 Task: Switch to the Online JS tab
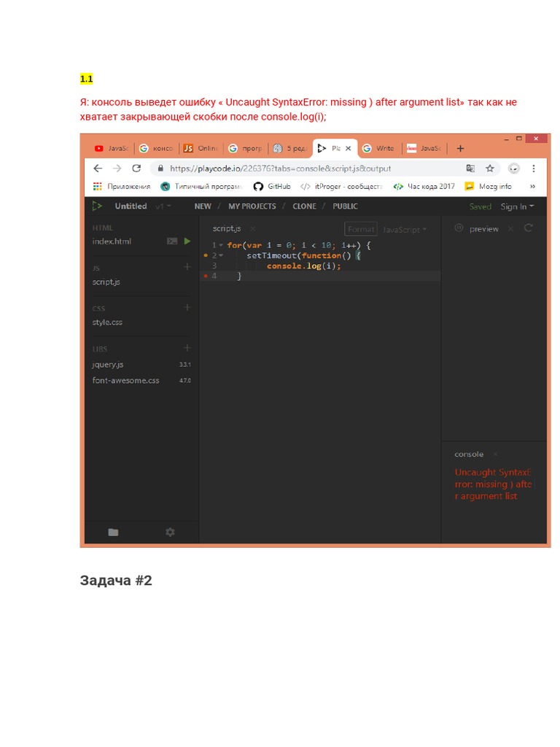pos(201,149)
